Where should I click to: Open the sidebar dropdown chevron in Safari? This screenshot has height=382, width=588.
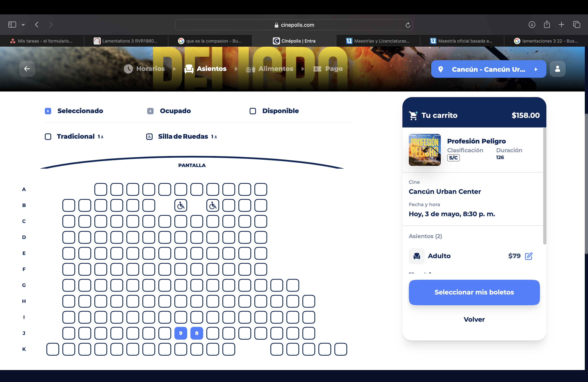point(23,25)
